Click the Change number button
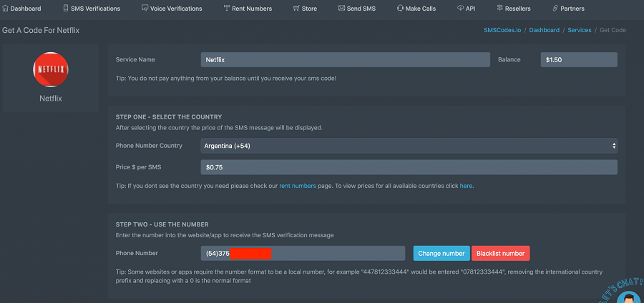 click(441, 254)
